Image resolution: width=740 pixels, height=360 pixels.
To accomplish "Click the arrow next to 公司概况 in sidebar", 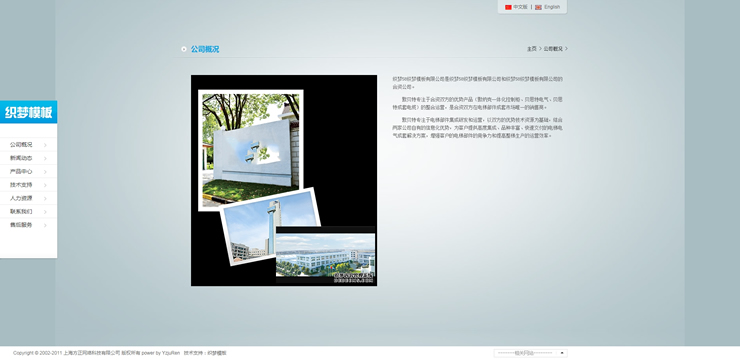I will click(45, 145).
